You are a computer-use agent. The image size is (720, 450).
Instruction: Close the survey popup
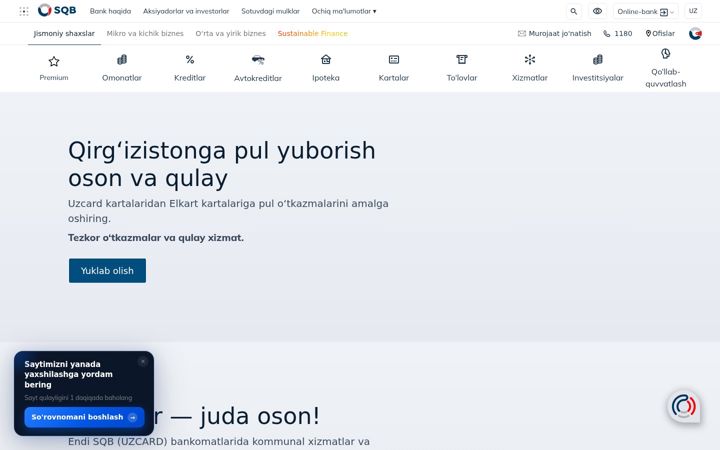pyautogui.click(x=143, y=361)
